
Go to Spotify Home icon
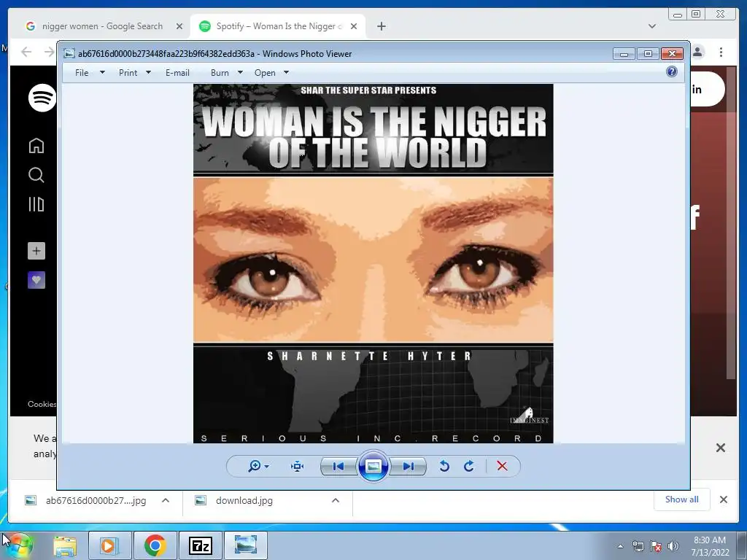coord(36,145)
